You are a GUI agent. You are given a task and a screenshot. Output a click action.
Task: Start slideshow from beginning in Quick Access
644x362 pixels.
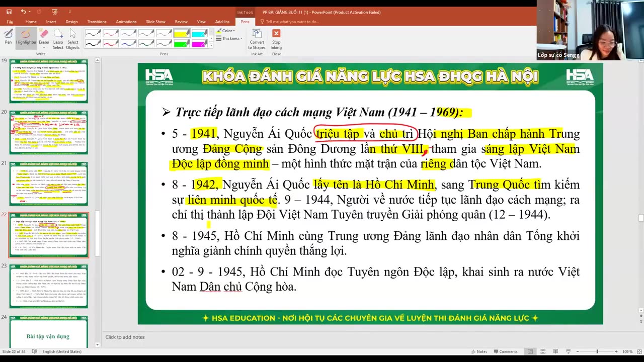click(55, 12)
